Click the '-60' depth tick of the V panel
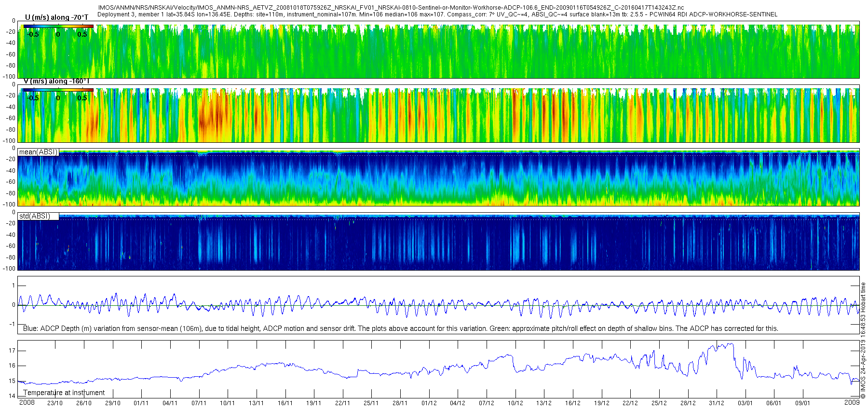The width and height of the screenshot is (868, 410). pyautogui.click(x=11, y=118)
